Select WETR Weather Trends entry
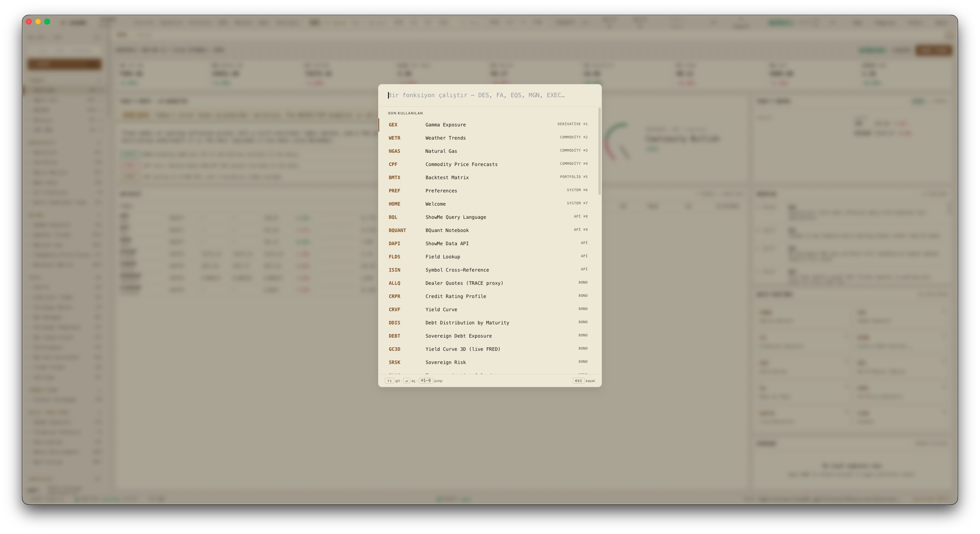The image size is (980, 534). tap(488, 138)
